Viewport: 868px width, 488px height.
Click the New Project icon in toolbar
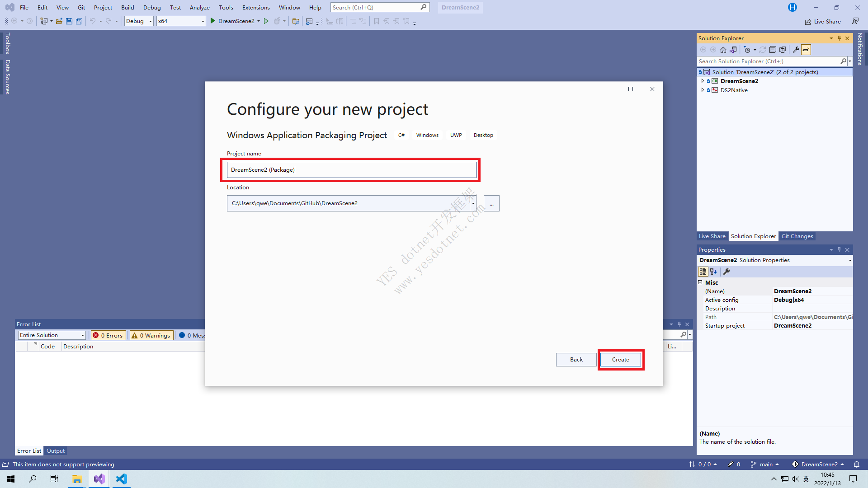44,21
